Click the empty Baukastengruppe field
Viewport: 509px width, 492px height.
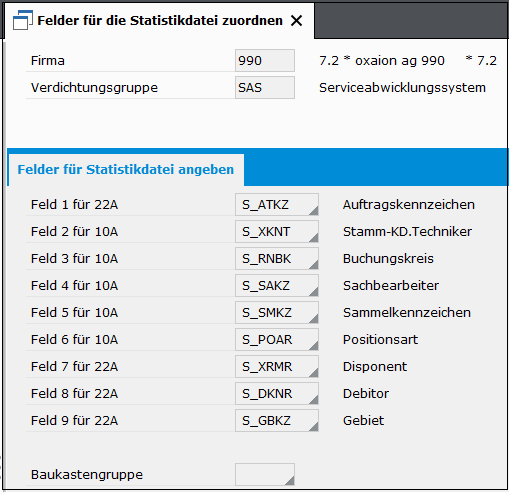click(265, 475)
